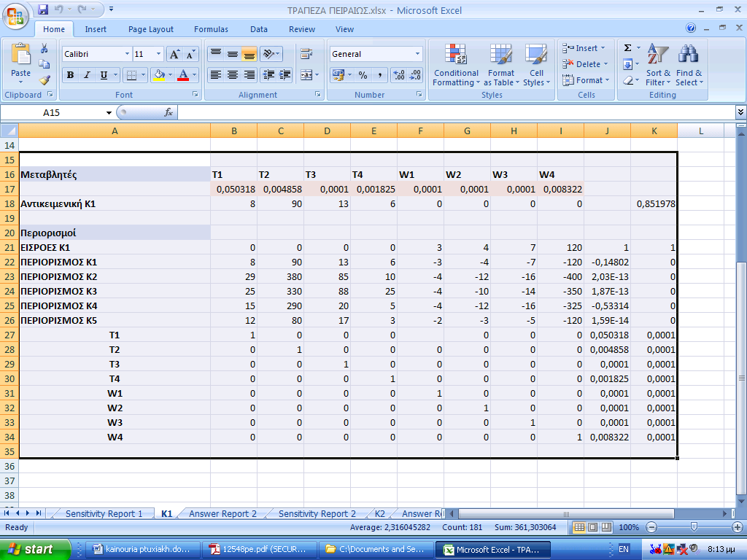Open the font size dropdown

pos(158,54)
